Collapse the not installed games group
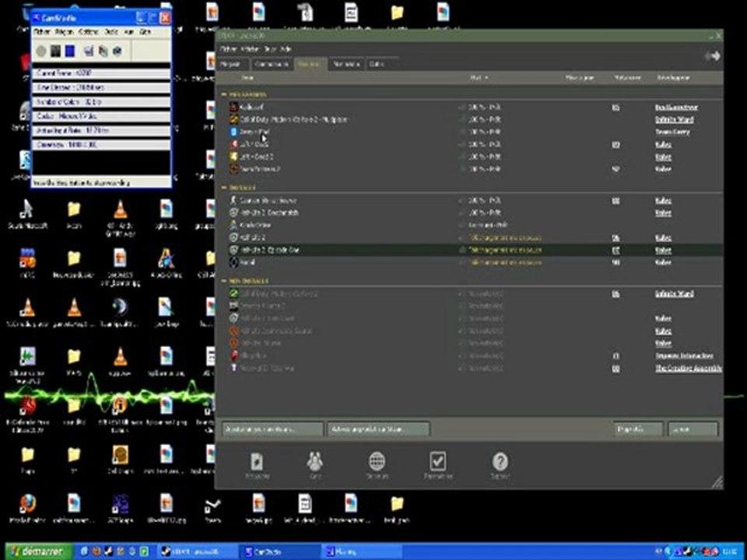Screen dimensions: 747x560 (224, 282)
